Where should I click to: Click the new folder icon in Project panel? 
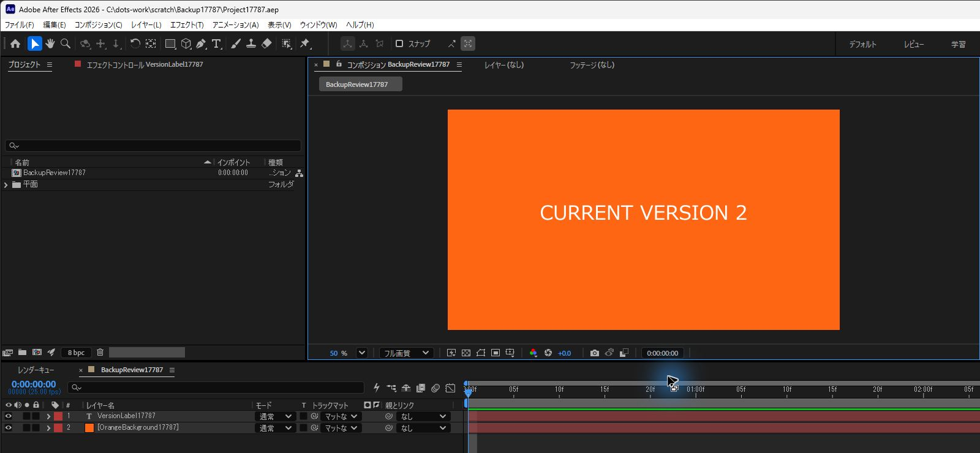tap(22, 352)
